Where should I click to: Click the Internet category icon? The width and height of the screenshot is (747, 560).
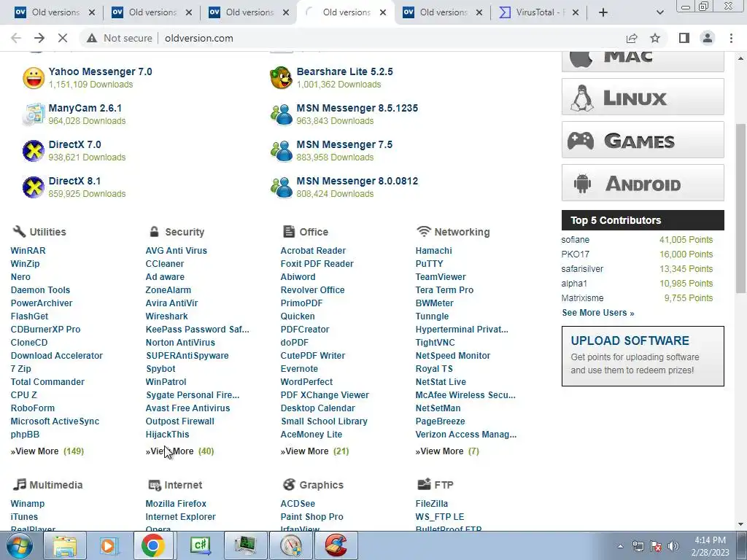tap(155, 485)
